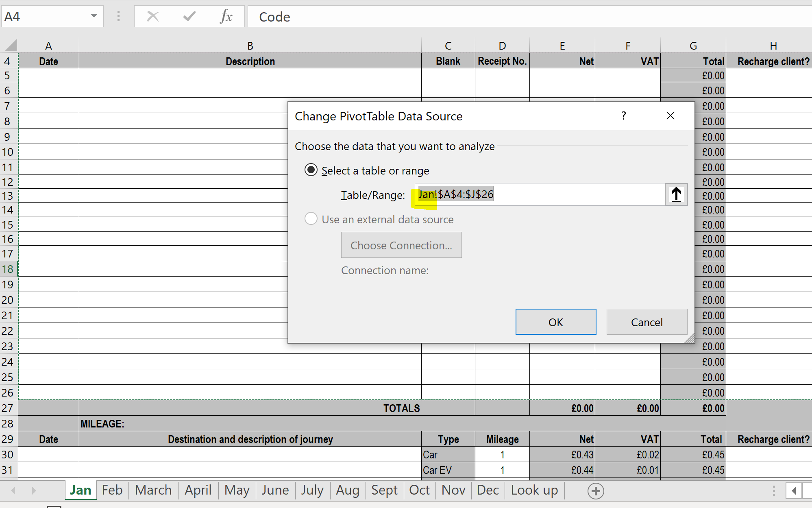Open the Insert Function fx button

pos(226,17)
